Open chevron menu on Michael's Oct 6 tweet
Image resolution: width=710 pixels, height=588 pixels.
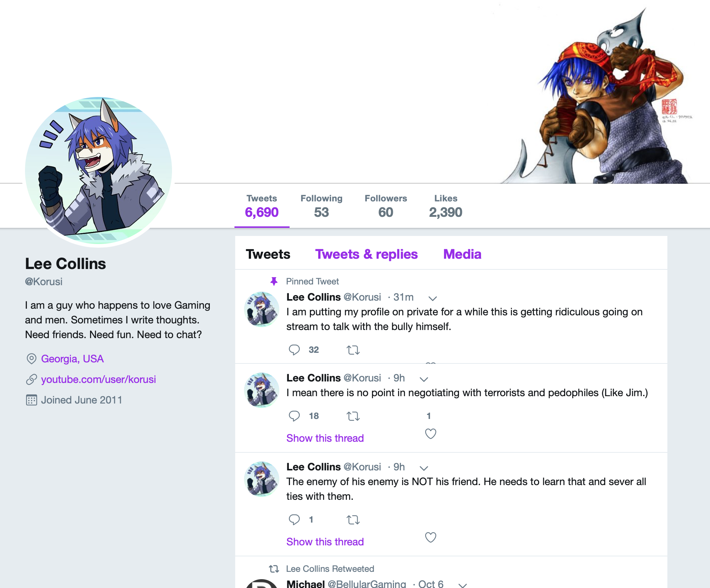462,585
